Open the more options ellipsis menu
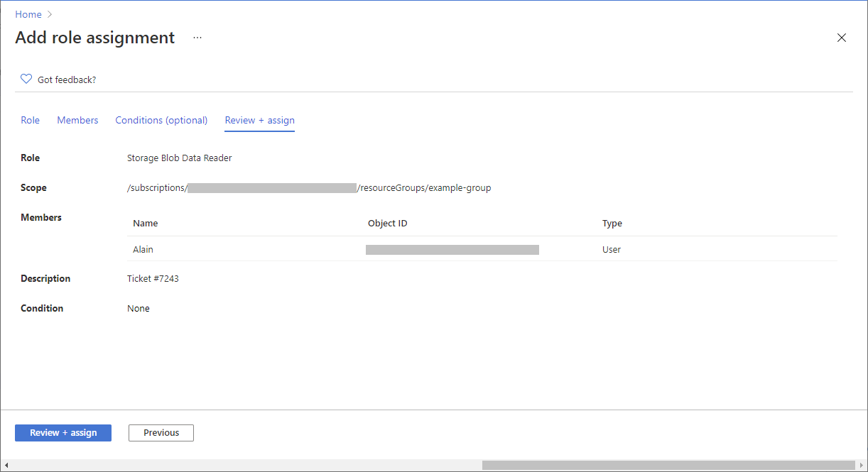The height and width of the screenshot is (472, 868). pyautogui.click(x=197, y=38)
